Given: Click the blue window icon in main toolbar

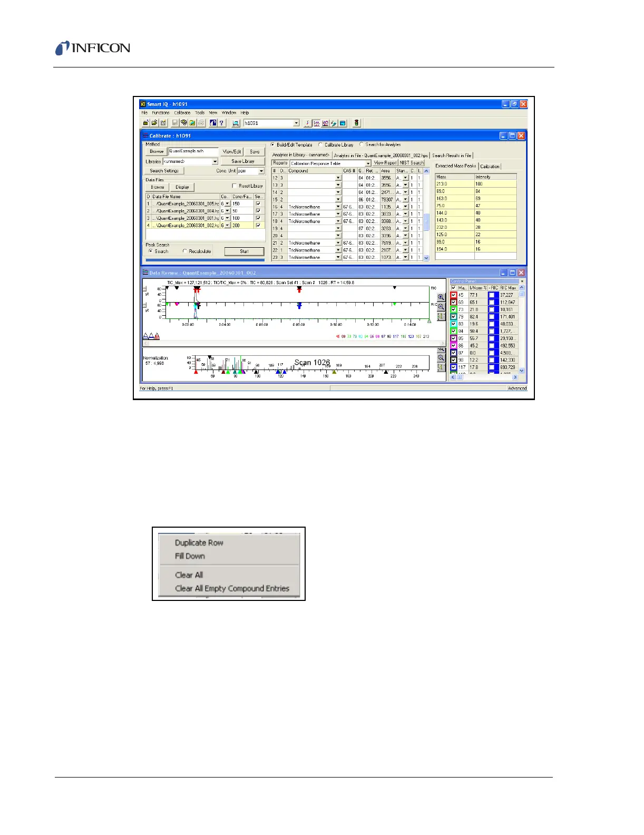Looking at the screenshot, I should tap(343, 123).
